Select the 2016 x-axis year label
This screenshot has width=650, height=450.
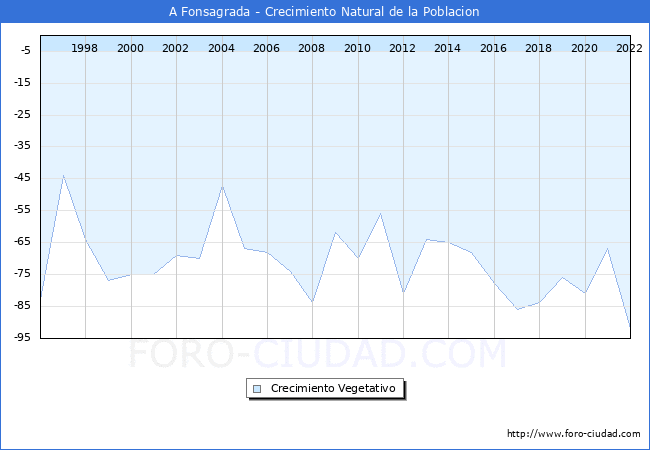pos(493,48)
